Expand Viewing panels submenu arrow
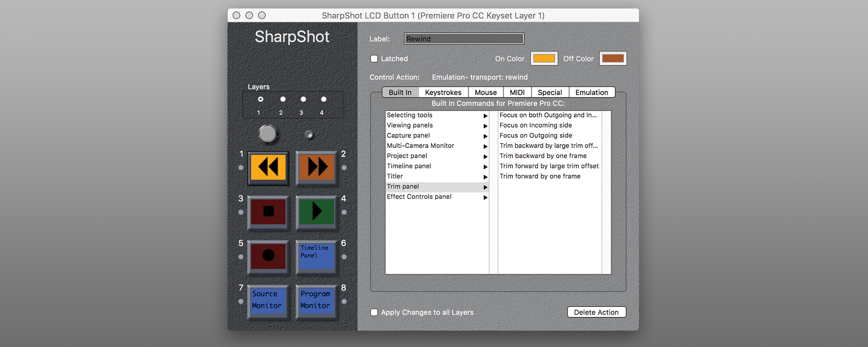Screen dimensions: 868x347 tap(485, 126)
